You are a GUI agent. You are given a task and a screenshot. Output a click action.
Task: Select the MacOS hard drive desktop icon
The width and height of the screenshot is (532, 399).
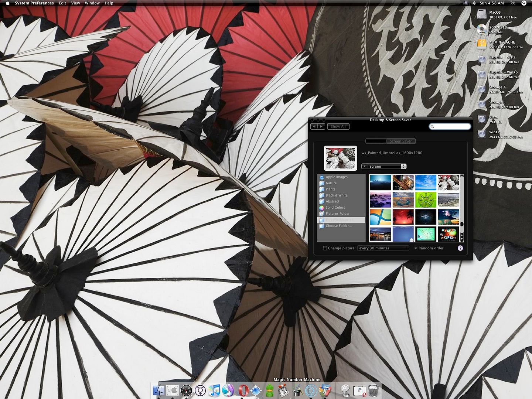(481, 14)
